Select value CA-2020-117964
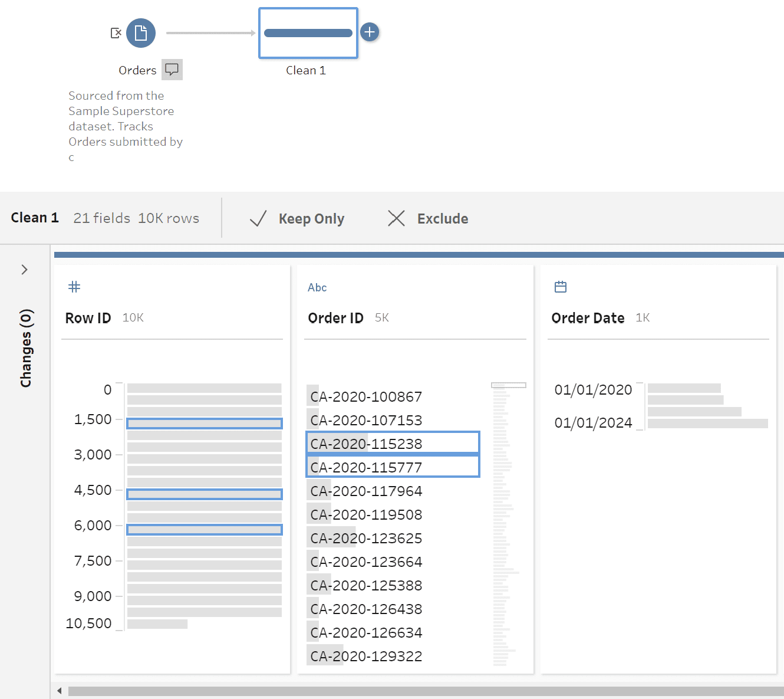The image size is (784, 699). [393, 491]
